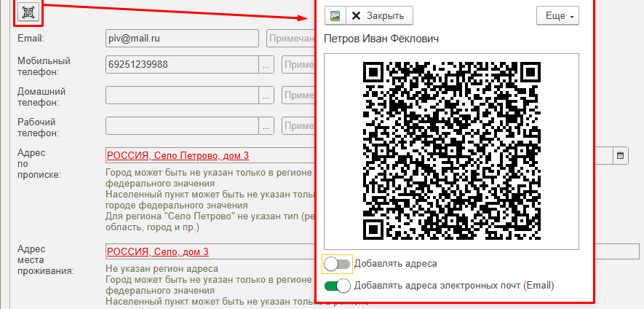The image size is (644, 309).
Task: Click note field beside Email
Action: (x=291, y=39)
